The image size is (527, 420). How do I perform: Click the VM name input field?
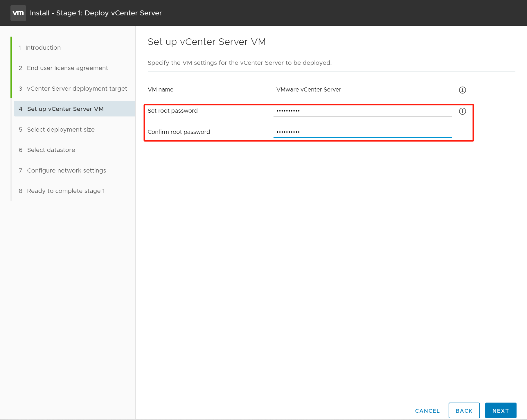(x=362, y=89)
